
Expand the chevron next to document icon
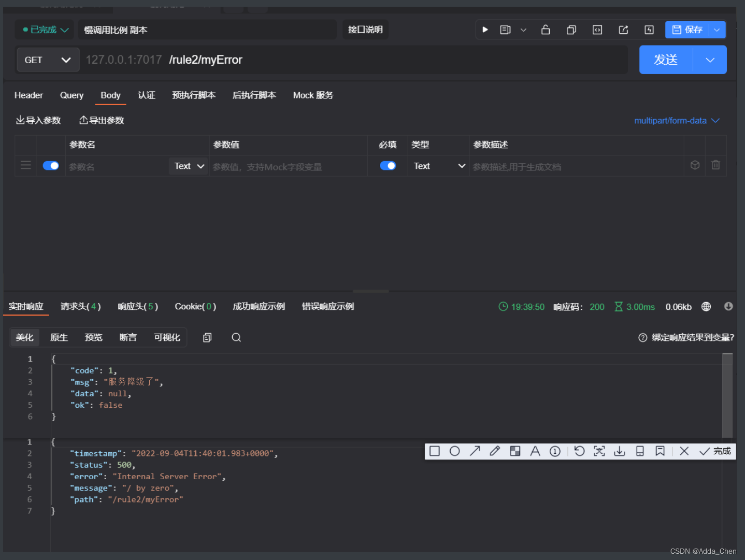click(523, 30)
